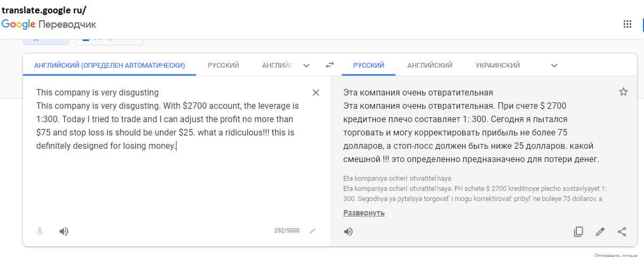Copy the translation to clipboard
This screenshot has height=257, width=644.
[578, 231]
